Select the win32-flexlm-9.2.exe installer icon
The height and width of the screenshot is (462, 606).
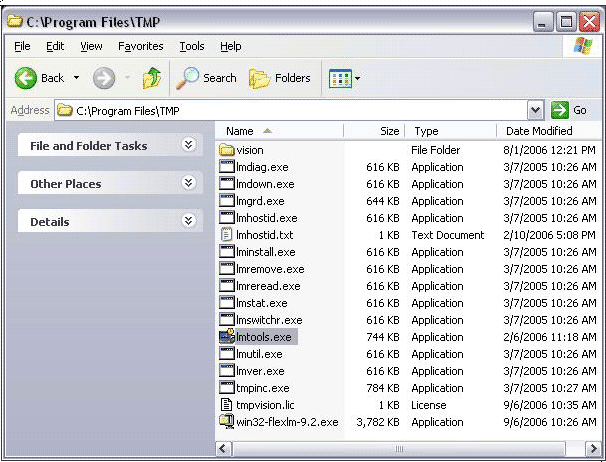[227, 422]
